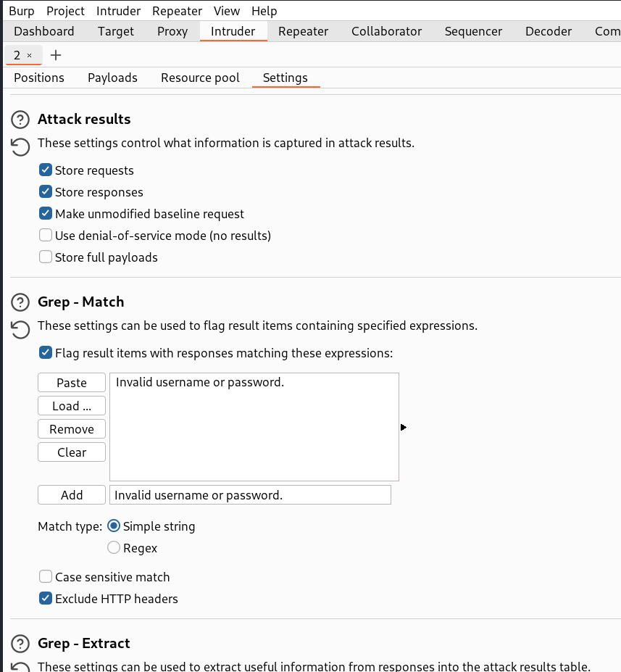621x672 pixels.
Task: Select the Simple string match type
Action: pos(113,526)
